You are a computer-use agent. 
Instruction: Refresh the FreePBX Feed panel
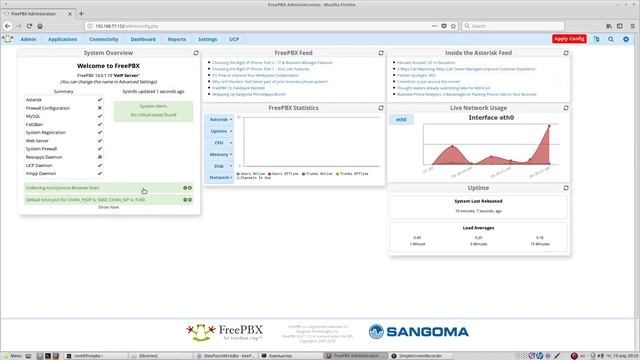coord(381,53)
